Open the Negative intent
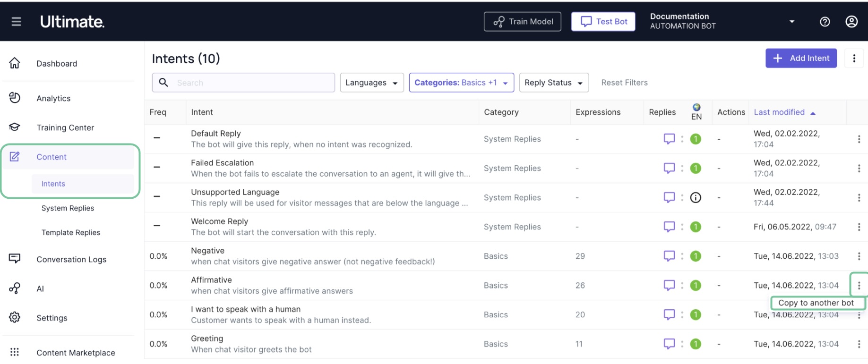 [207, 251]
